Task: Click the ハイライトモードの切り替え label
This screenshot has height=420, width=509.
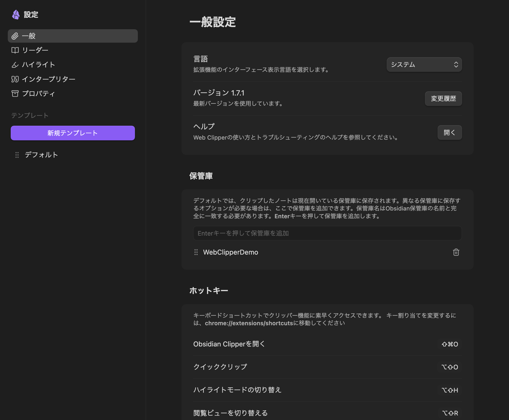Action: [237, 390]
